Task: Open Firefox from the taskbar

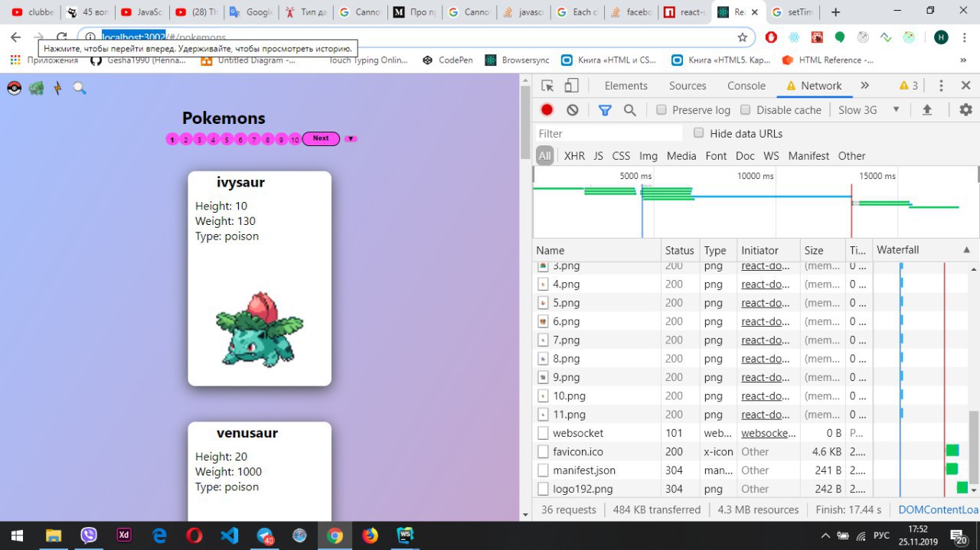Action: click(370, 535)
